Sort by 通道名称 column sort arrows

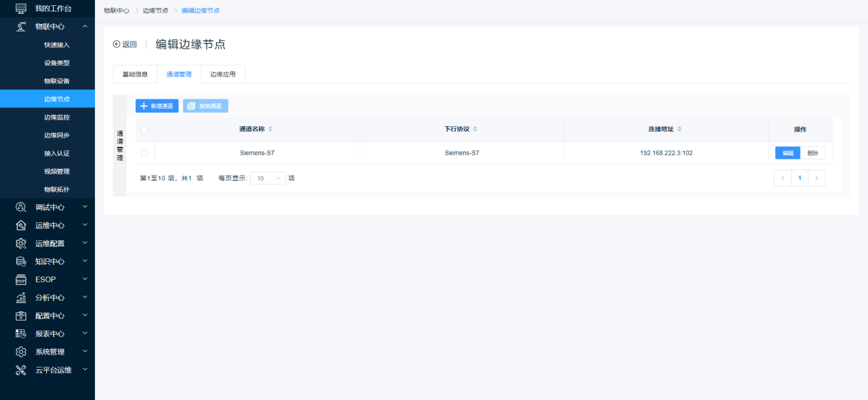coord(271,129)
